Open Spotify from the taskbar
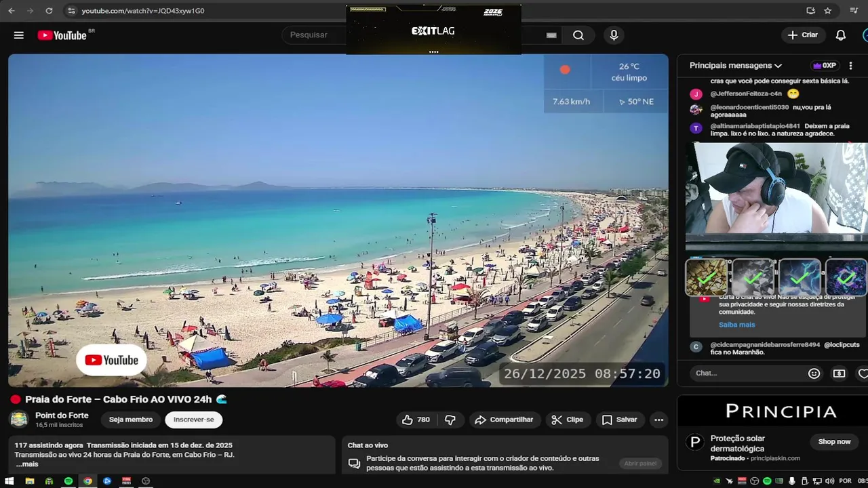Image resolution: width=868 pixels, height=488 pixels. [68, 481]
